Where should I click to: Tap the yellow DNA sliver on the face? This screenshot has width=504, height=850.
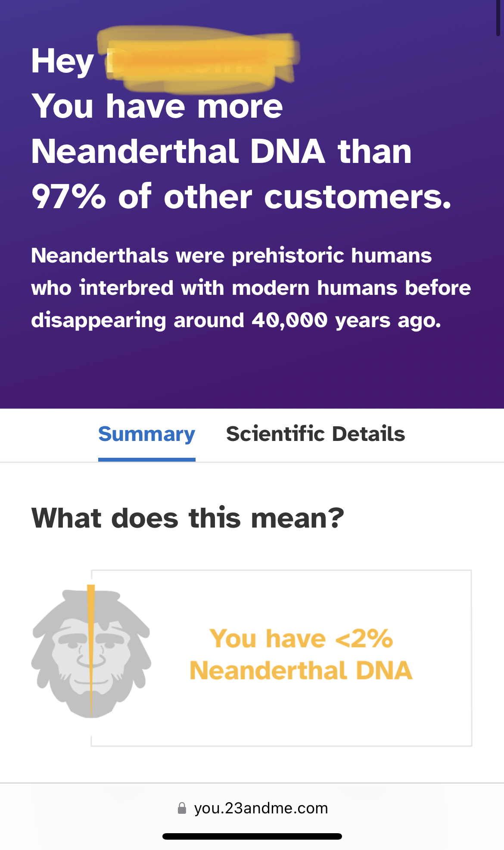[91, 651]
